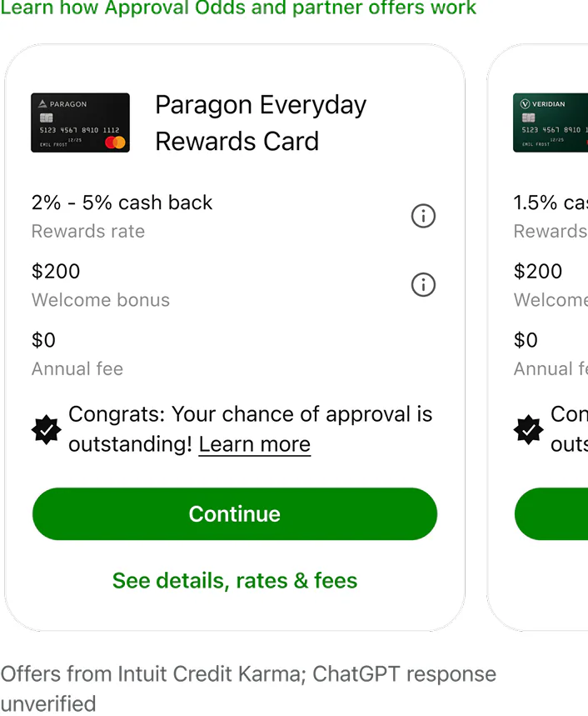Click the "$200" welcome bonus amount
The width and height of the screenshot is (588, 716).
coord(56,271)
